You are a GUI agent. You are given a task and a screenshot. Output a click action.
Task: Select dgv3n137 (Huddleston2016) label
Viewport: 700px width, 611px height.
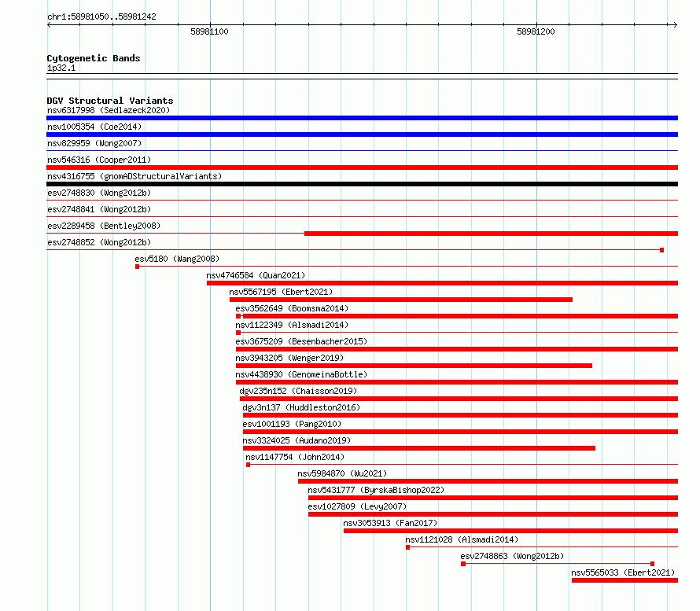click(x=301, y=407)
